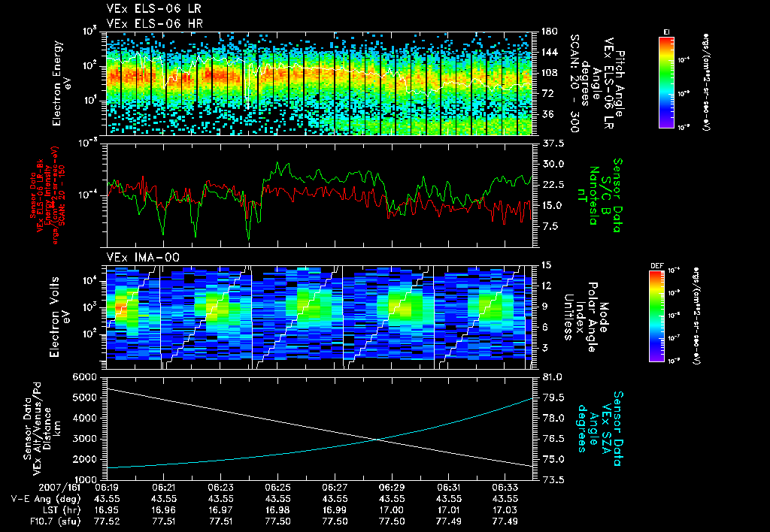Click the 4000 km distance tick label

point(83,418)
